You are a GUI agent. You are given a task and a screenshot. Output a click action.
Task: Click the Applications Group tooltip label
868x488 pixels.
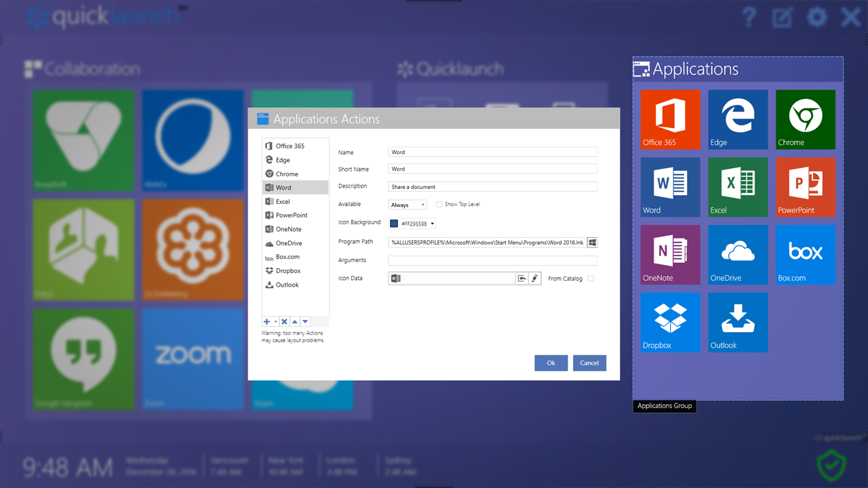click(x=665, y=406)
